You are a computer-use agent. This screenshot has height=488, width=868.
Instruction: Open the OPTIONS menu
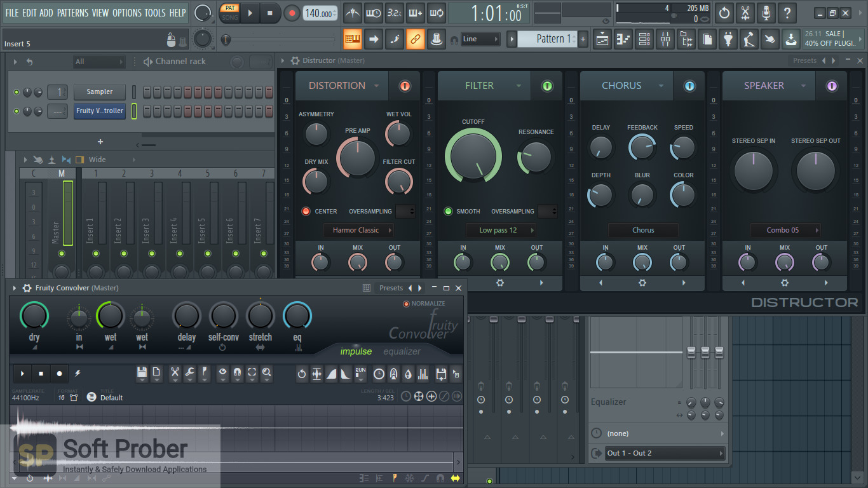[126, 13]
